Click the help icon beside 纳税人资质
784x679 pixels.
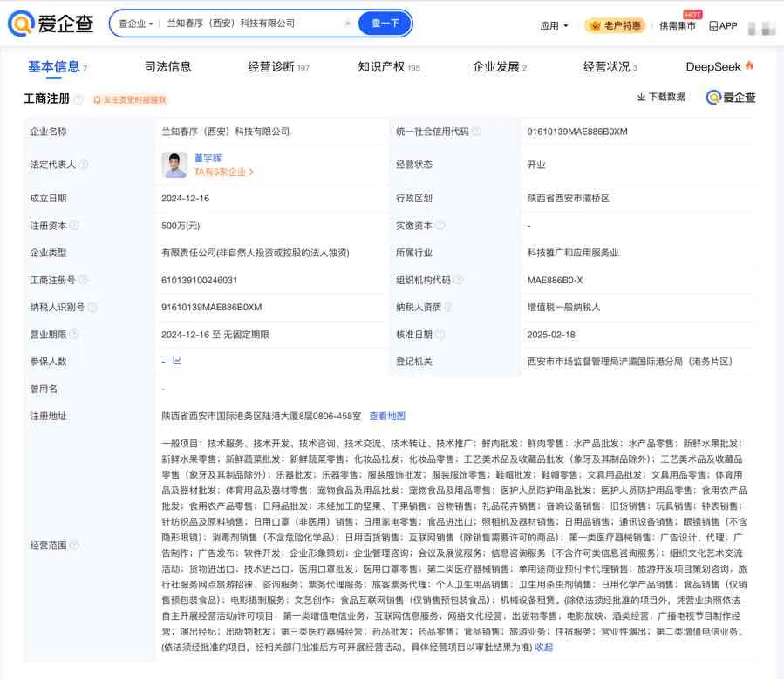pyautogui.click(x=449, y=307)
